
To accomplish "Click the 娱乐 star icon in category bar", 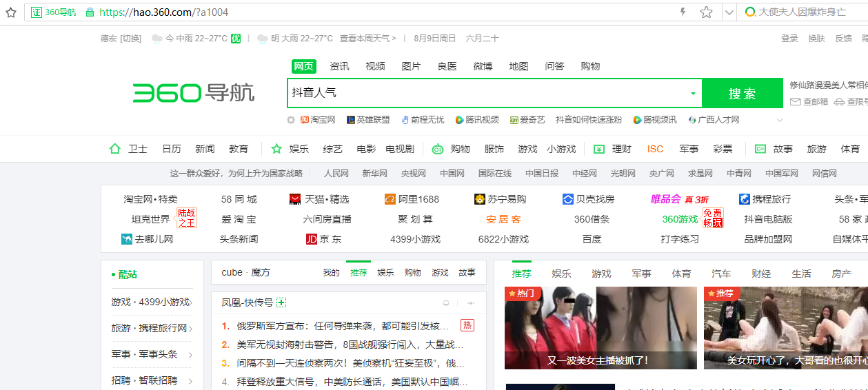I will (x=276, y=149).
